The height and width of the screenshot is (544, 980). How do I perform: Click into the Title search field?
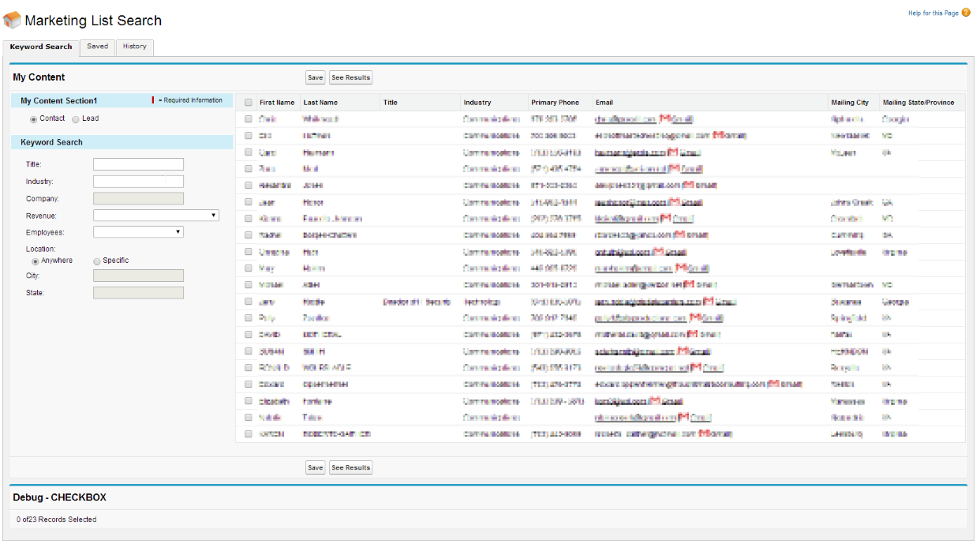[138, 164]
